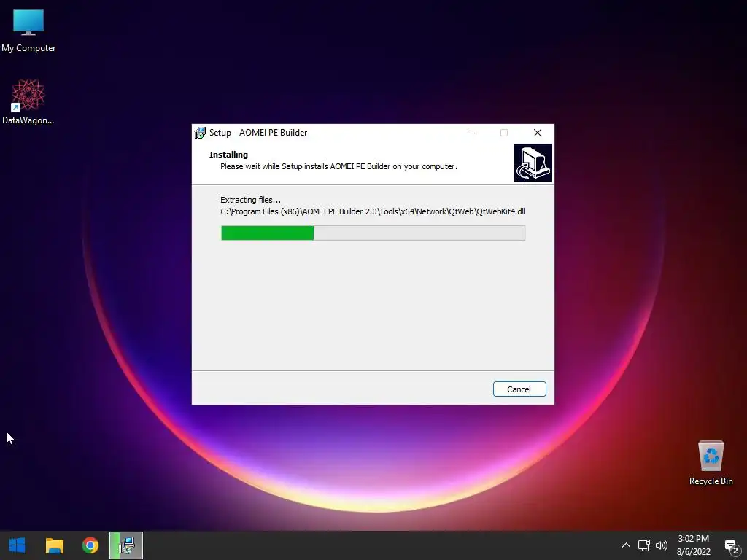This screenshot has height=560, width=747.
Task: Click the QtWebKit4.dll extraction path text
Action: 373,211
